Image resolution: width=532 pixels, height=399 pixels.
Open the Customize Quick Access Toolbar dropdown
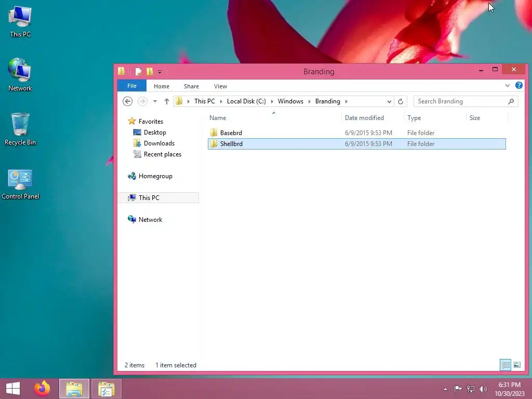tap(159, 72)
